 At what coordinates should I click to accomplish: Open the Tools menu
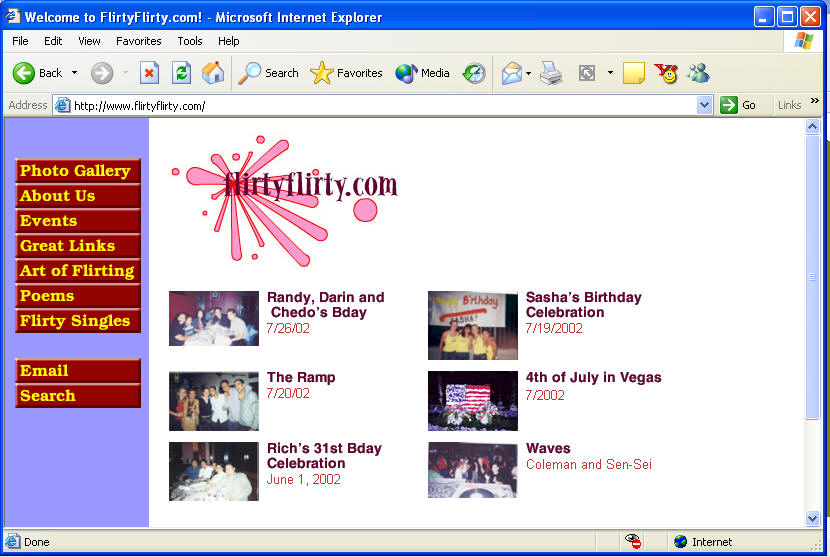190,41
